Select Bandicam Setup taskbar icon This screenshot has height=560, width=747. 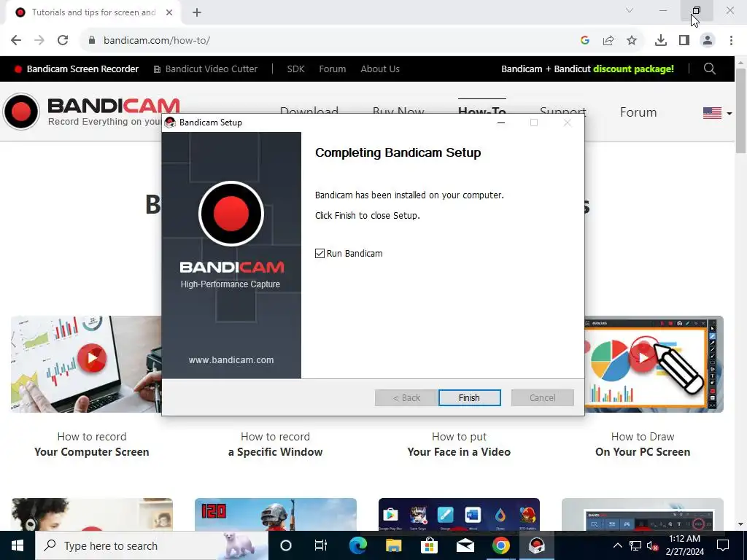tap(536, 545)
